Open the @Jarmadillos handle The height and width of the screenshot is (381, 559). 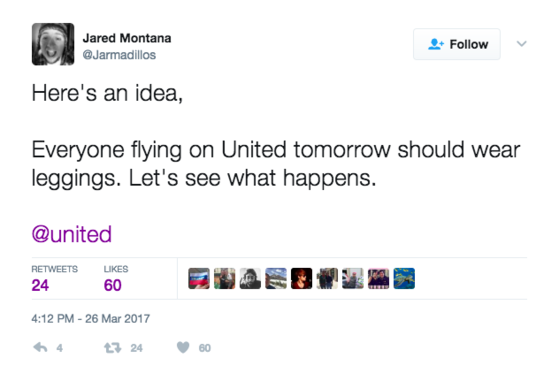(119, 55)
